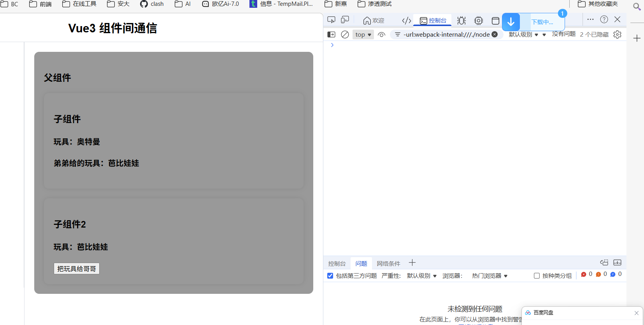
Task: Open the clash GitHub bookmark
Action: click(x=152, y=4)
